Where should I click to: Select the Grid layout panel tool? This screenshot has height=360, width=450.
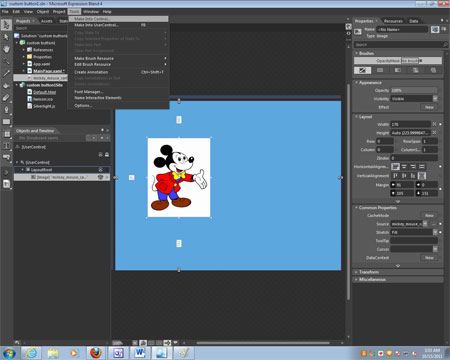coord(6,134)
